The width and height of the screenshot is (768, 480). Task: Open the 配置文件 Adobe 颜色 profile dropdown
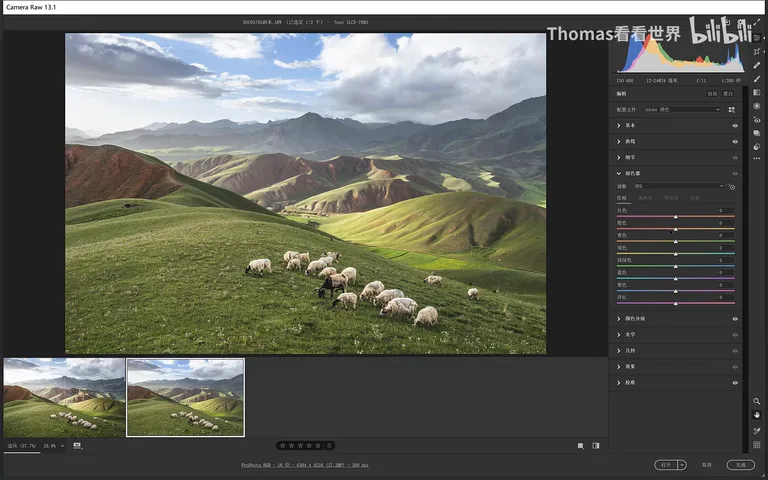click(x=682, y=110)
